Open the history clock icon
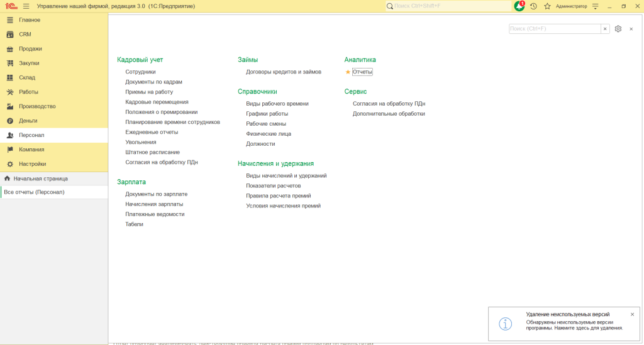This screenshot has width=644, height=345. click(533, 6)
